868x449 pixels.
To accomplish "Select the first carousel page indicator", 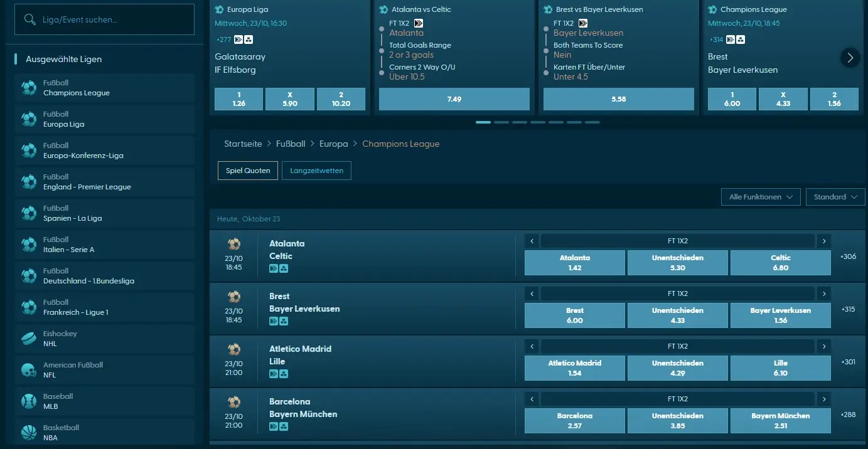I will point(483,122).
